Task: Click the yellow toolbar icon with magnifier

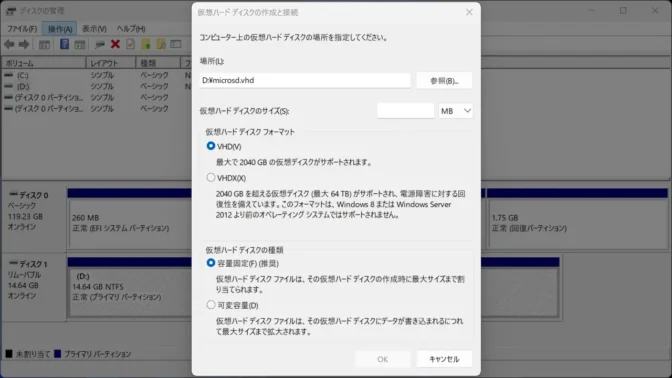Action: (x=161, y=44)
